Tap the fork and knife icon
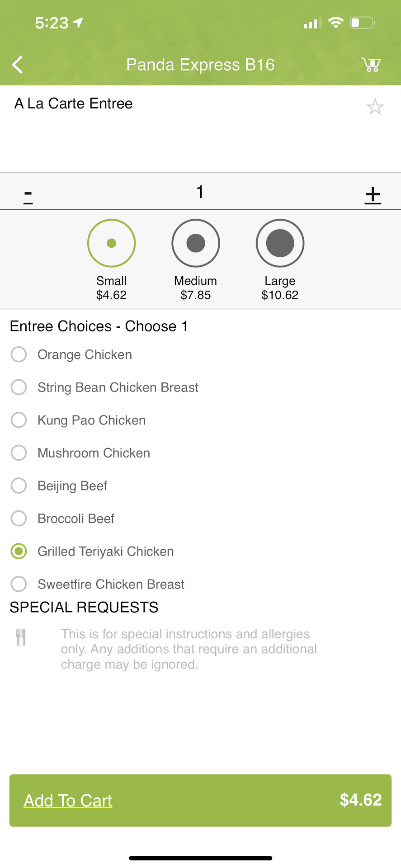401x868 pixels. coord(21,637)
